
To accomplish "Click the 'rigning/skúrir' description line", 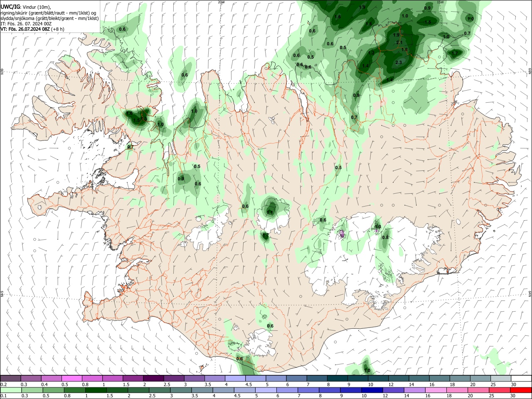I will pyautogui.click(x=49, y=13).
